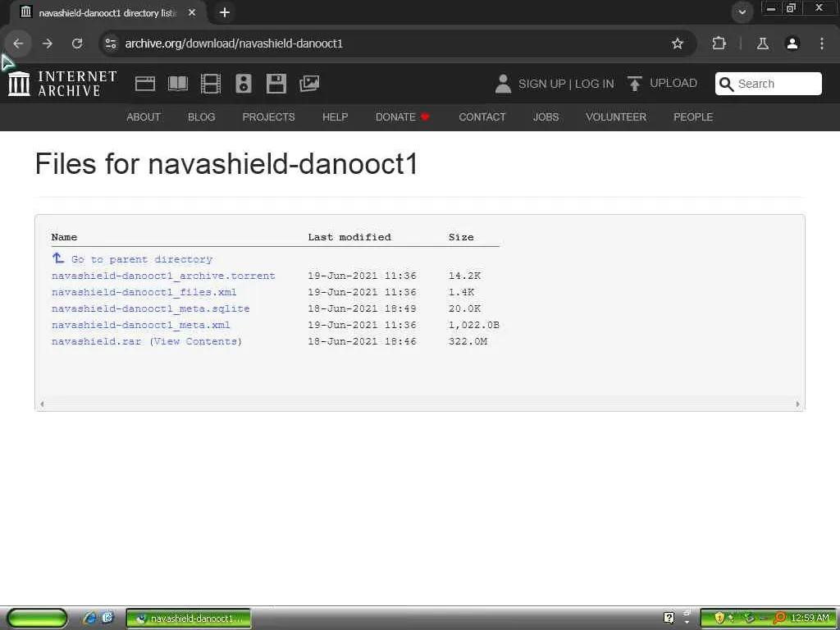Click the browser back arrow

tap(18, 43)
